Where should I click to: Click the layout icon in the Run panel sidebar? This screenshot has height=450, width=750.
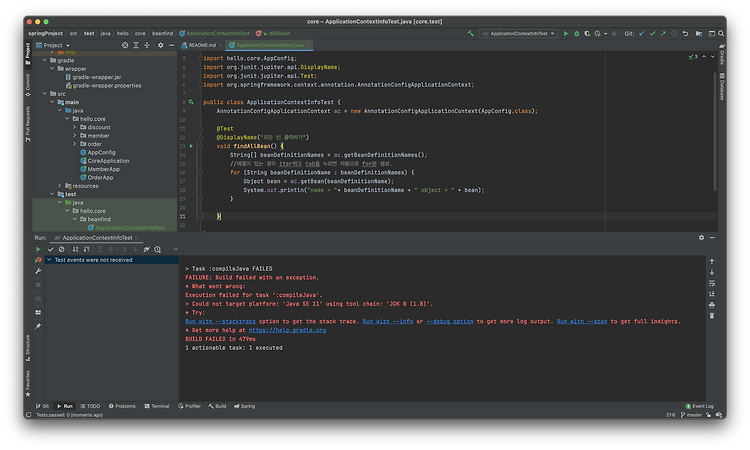tap(38, 312)
